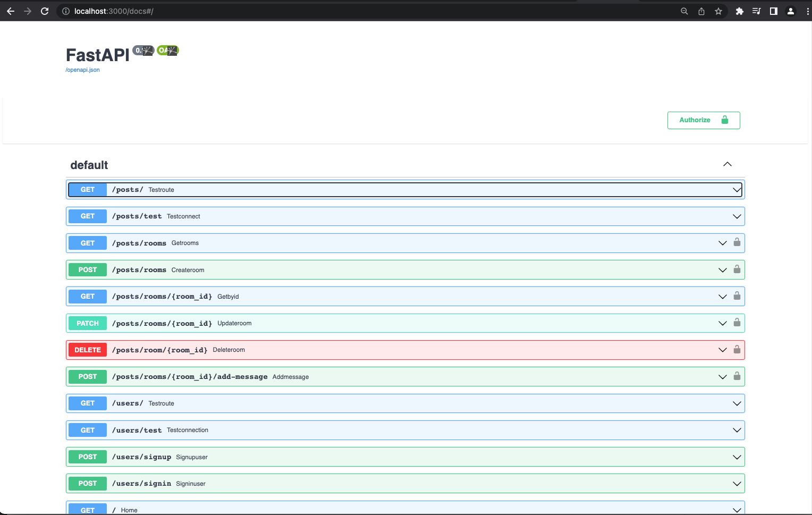The width and height of the screenshot is (812, 515).
Task: Click the lock icon on Getbyid endpoint
Action: coord(737,296)
